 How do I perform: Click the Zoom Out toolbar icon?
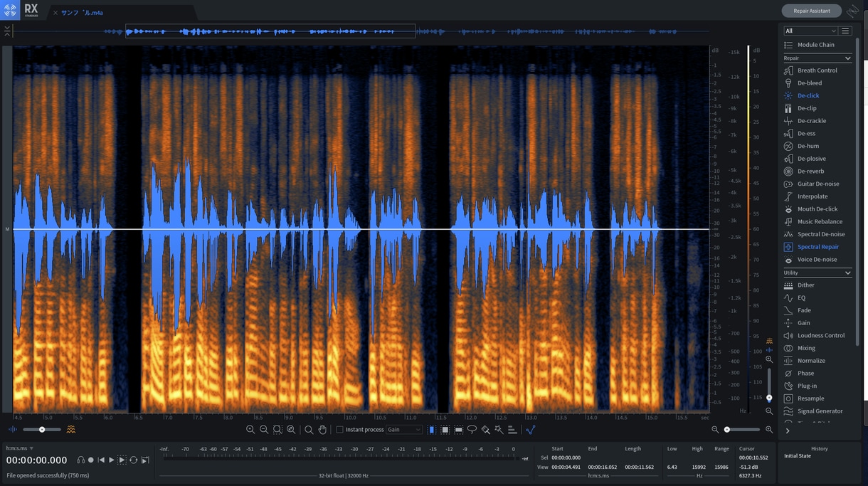[x=264, y=430]
